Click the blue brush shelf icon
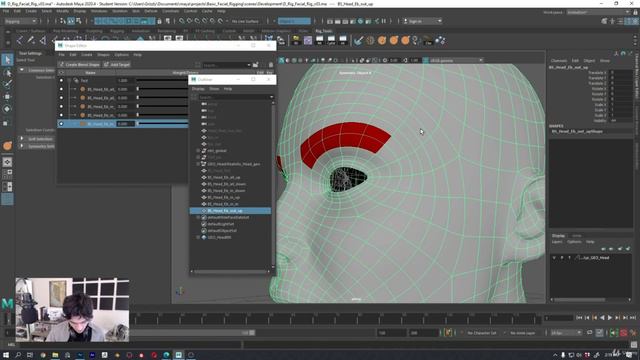 (358, 40)
